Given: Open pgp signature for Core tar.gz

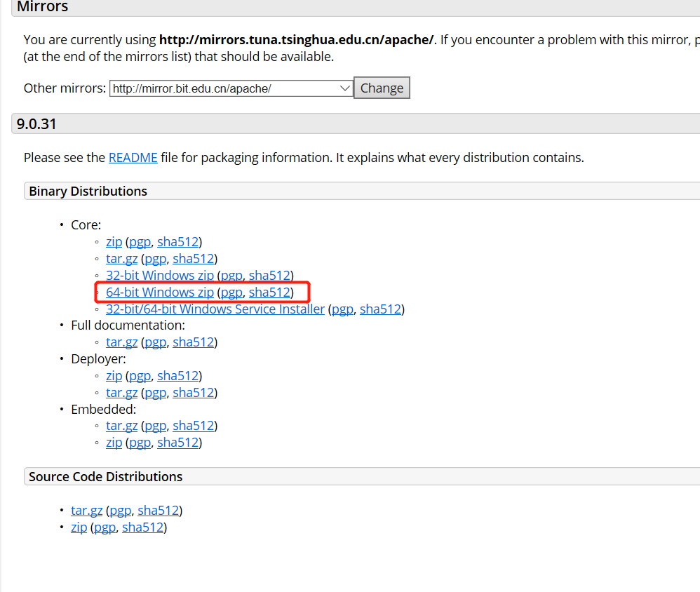Looking at the screenshot, I should (155, 259).
